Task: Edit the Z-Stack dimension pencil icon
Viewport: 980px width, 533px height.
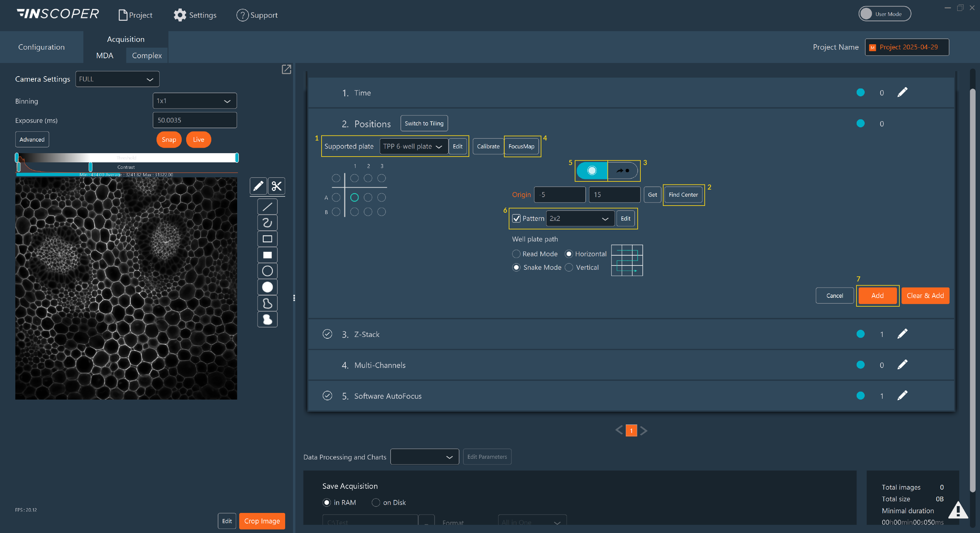Action: 902,334
